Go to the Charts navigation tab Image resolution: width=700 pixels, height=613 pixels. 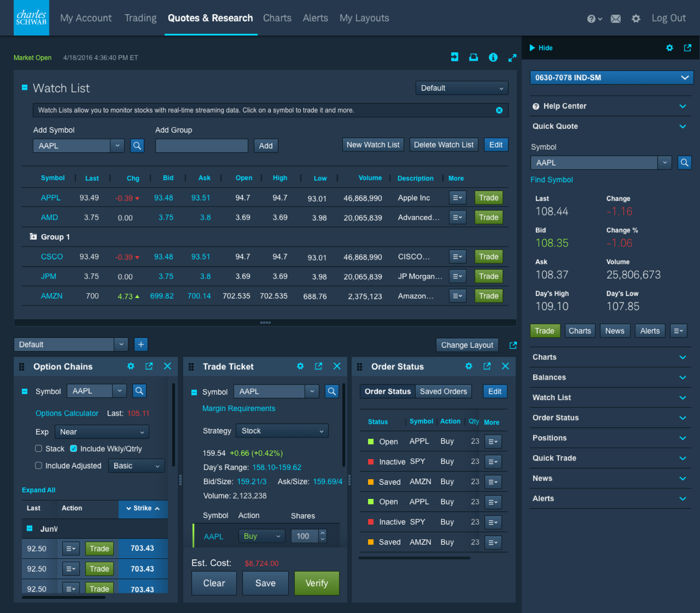[x=277, y=18]
